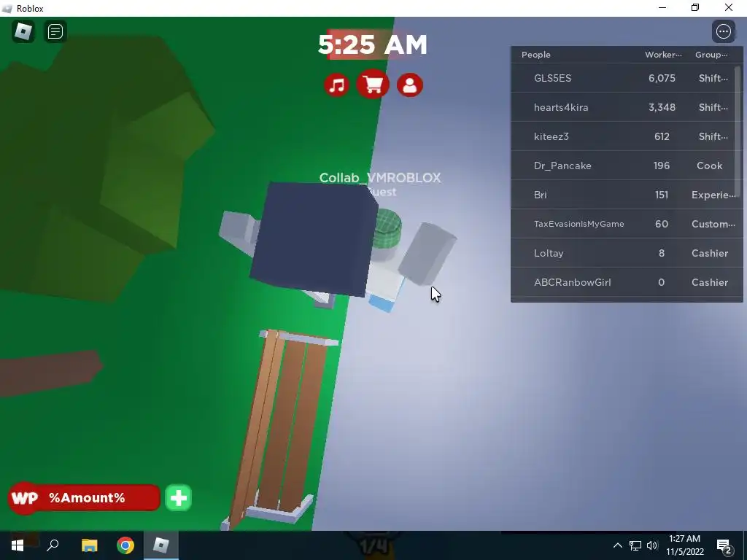Open the Windows Start menu
This screenshot has height=560, width=747.
pos(18,545)
